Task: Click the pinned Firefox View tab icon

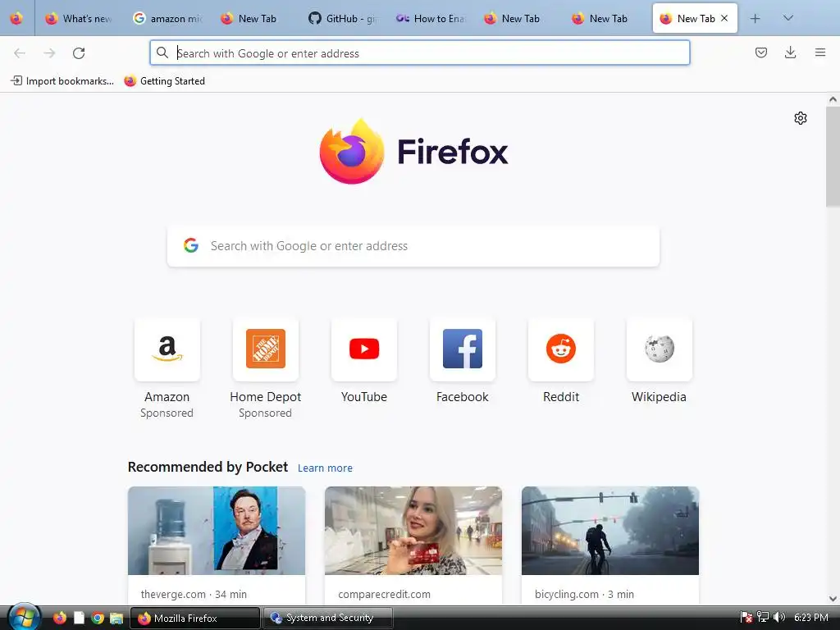Action: tap(16, 18)
